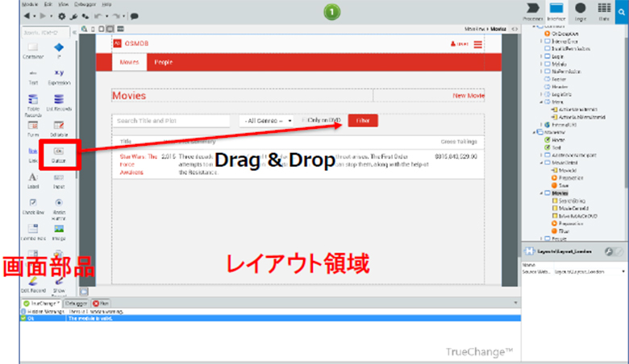
Task: Select the Table Records widget
Action: coord(33,105)
